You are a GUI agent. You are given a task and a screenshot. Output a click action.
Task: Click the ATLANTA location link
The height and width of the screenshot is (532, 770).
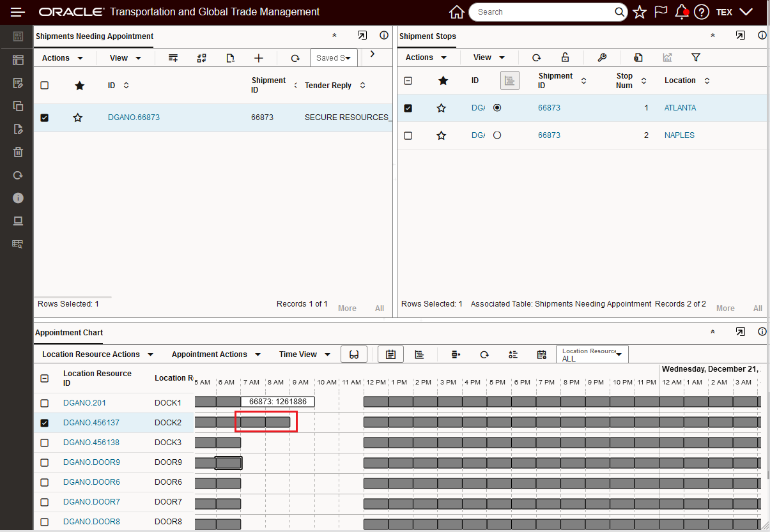[680, 108]
